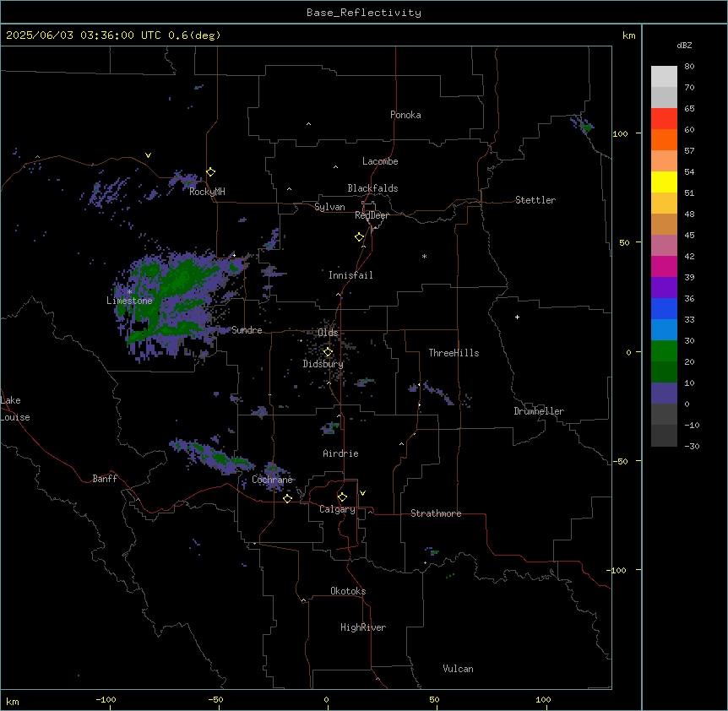Select the Ponoka city label
The width and height of the screenshot is (728, 711).
coord(405,115)
